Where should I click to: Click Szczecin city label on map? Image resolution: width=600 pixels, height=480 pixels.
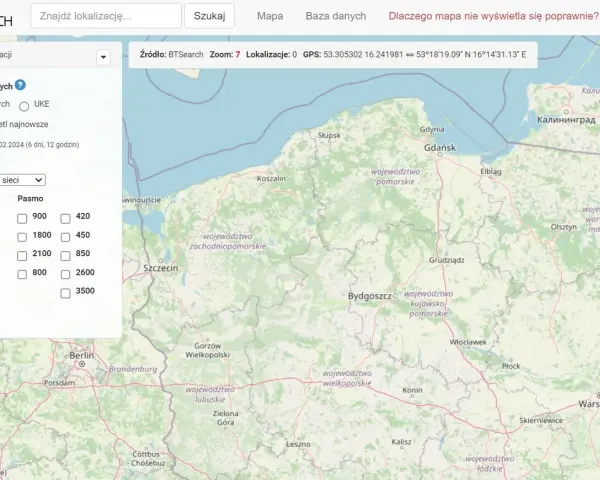[161, 268]
